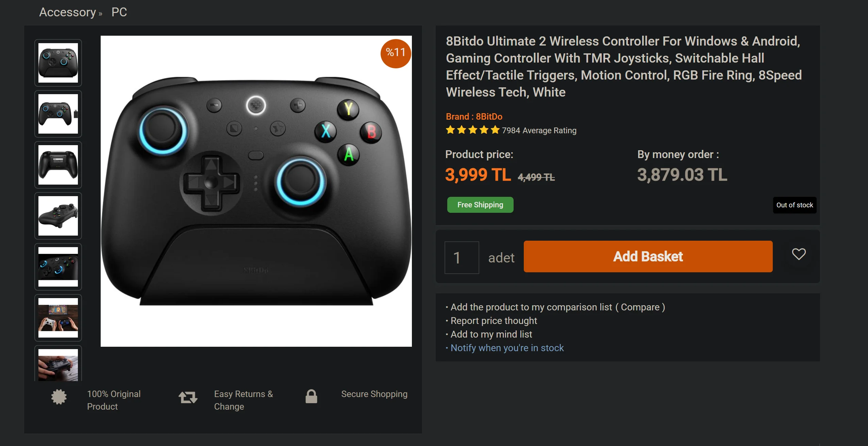The height and width of the screenshot is (446, 868).
Task: Click the Easy Returns exchange arrows icon
Action: [x=188, y=397]
